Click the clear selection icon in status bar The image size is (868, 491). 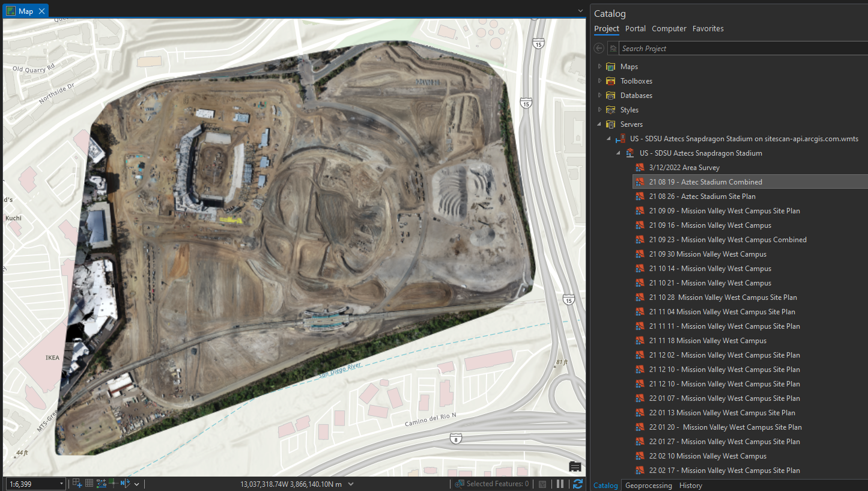point(542,483)
